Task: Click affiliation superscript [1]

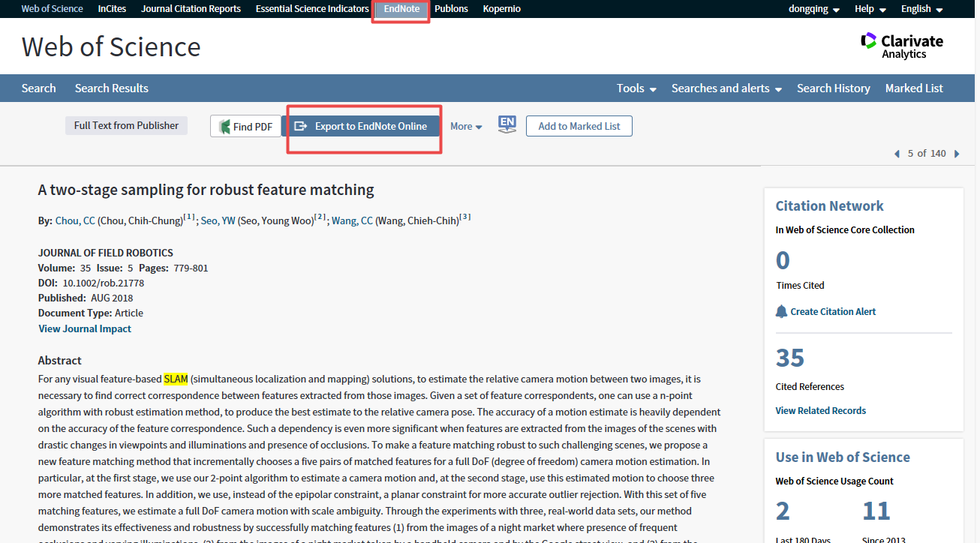Action: coord(190,217)
